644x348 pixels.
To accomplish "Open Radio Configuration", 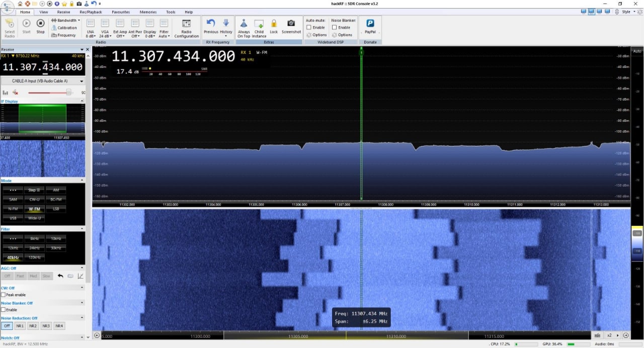I will coord(186,28).
